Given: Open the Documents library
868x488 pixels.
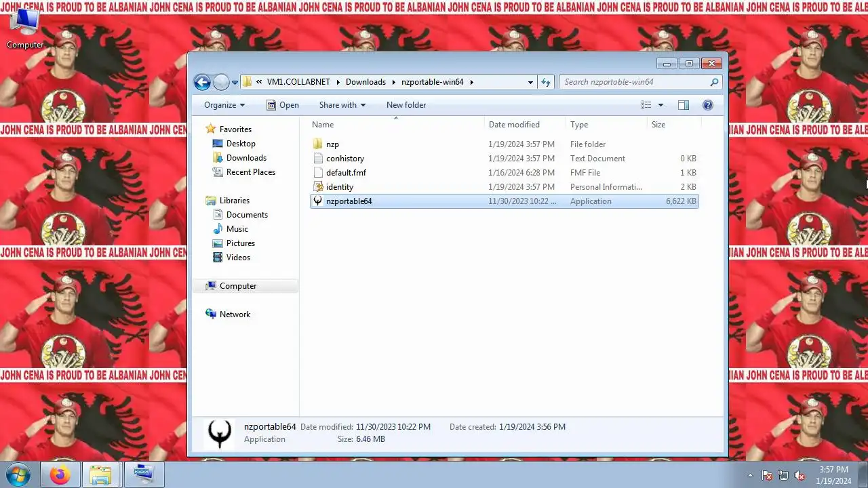Looking at the screenshot, I should pyautogui.click(x=247, y=215).
